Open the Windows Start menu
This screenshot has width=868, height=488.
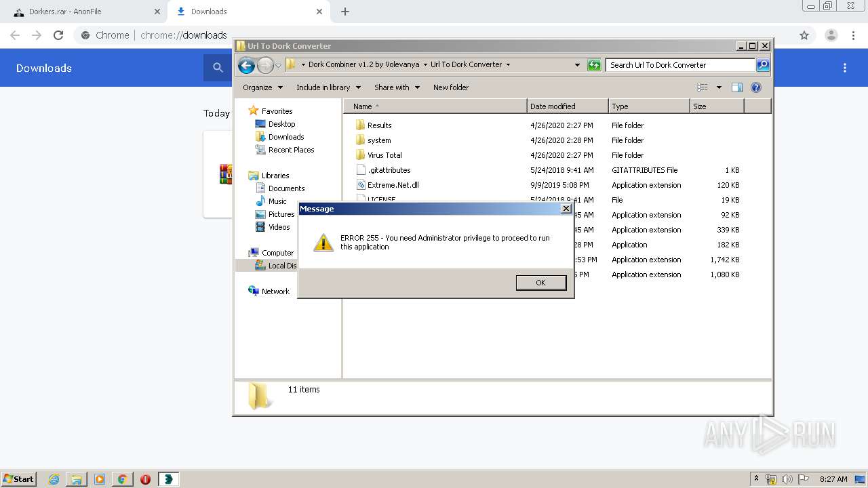(18, 479)
